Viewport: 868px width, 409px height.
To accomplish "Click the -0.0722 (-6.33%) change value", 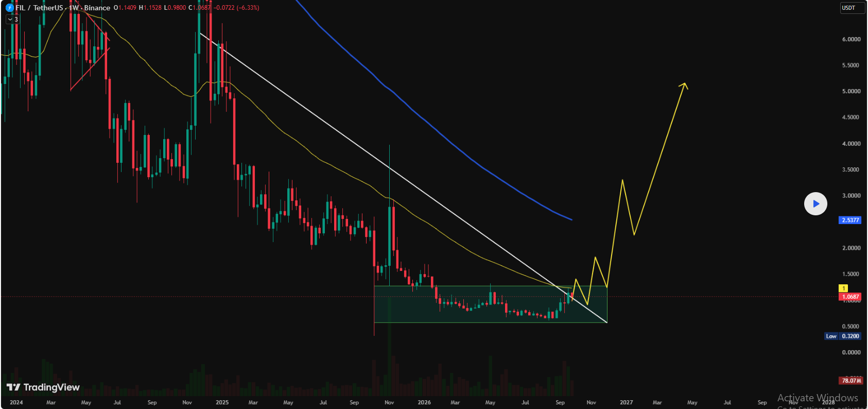I will [236, 8].
